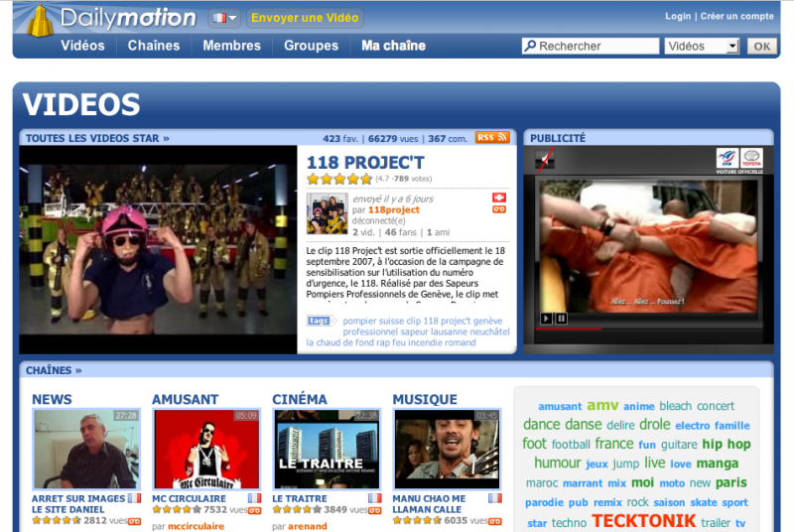Click the Dailymotion logo
This screenshot has height=532, width=794.
(x=109, y=18)
